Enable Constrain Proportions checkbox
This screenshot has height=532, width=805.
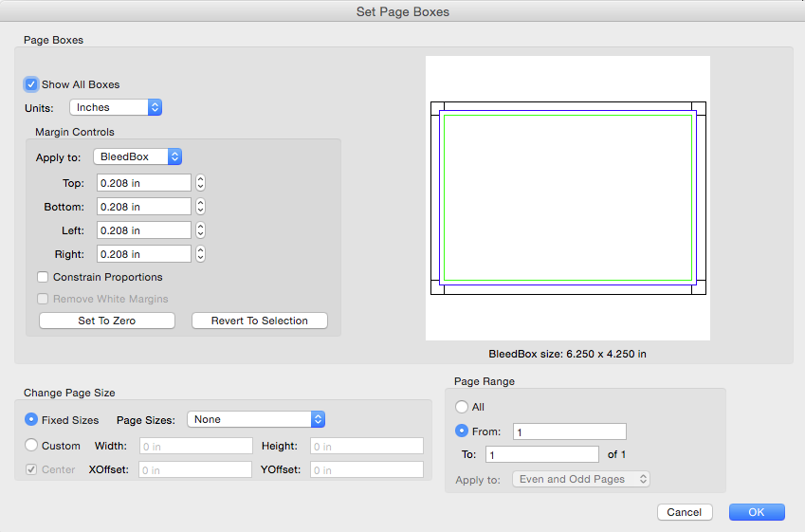(43, 277)
